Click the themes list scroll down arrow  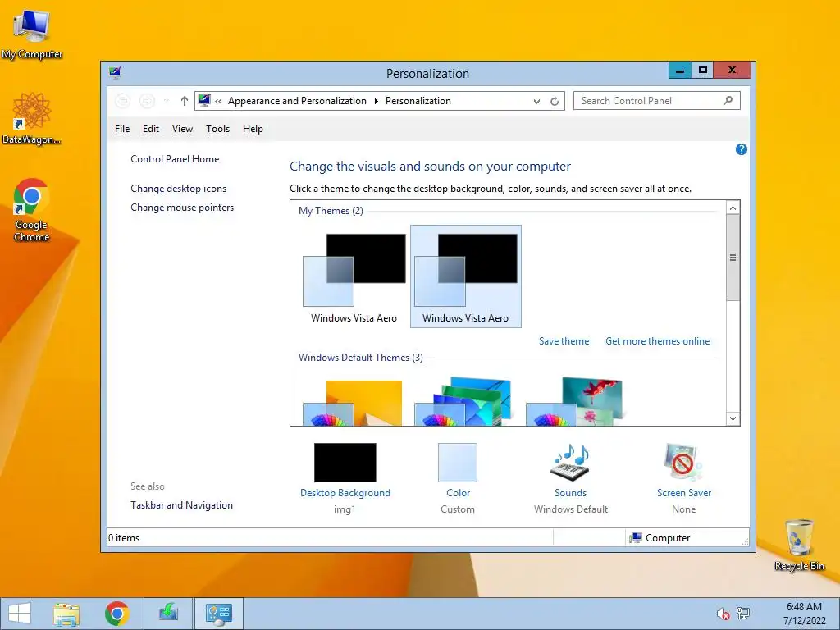click(733, 419)
